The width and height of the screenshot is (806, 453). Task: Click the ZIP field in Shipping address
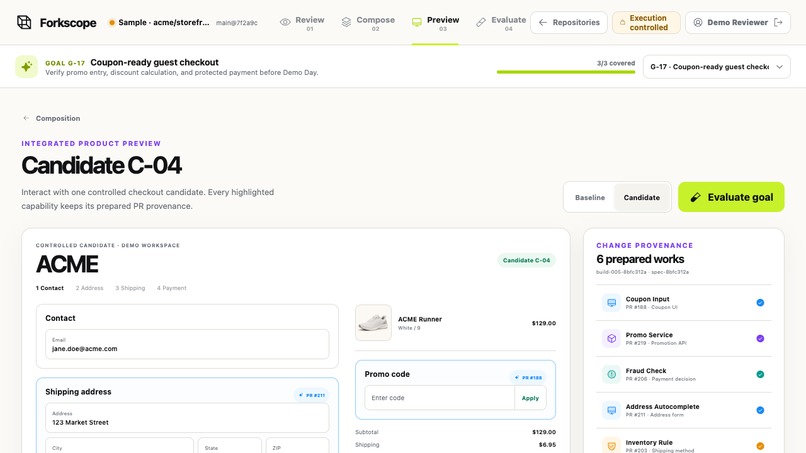297,445
